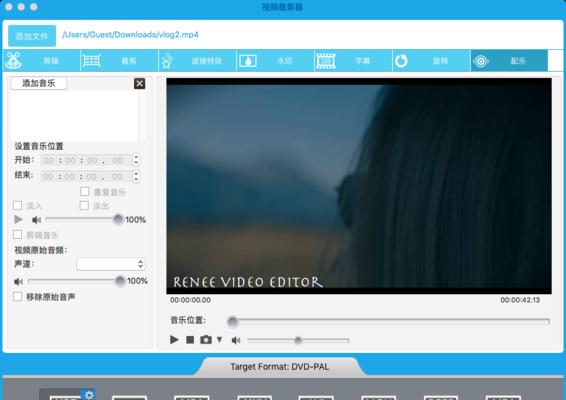Screen dimensions: 566x400
Task: Switch to the 字幕 subtitle tab
Action: click(353, 61)
